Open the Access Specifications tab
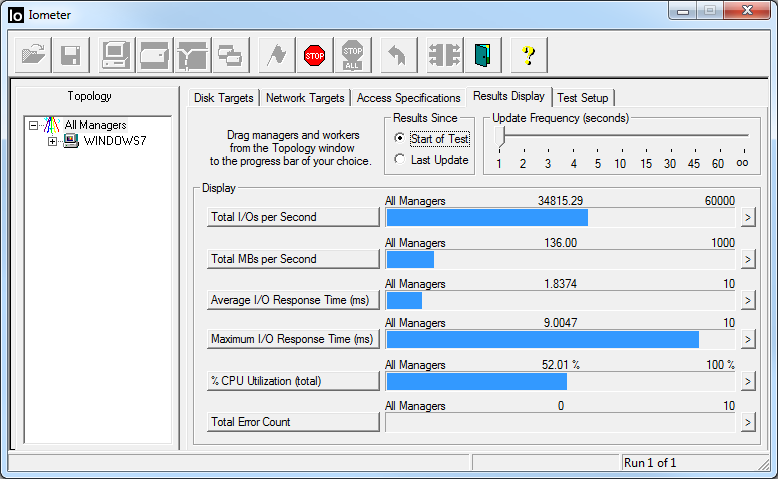Viewport: 778px width, 479px height. click(x=408, y=98)
